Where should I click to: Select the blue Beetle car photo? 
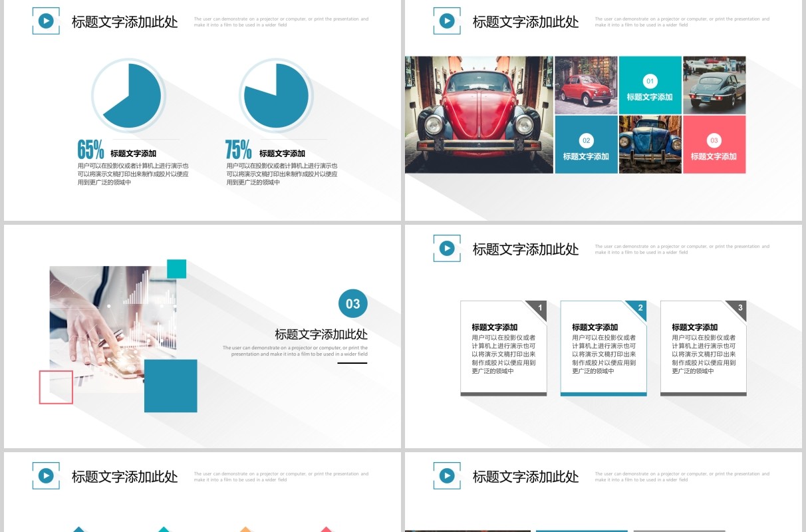click(x=650, y=144)
